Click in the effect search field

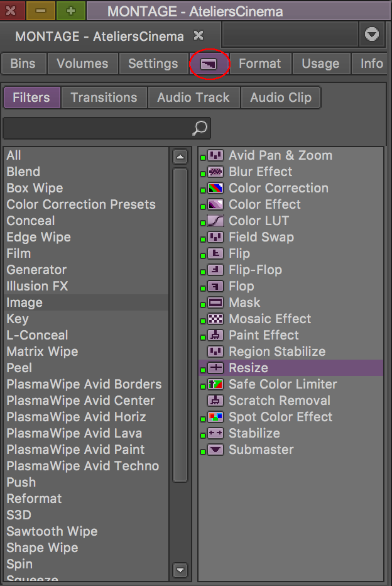point(97,128)
